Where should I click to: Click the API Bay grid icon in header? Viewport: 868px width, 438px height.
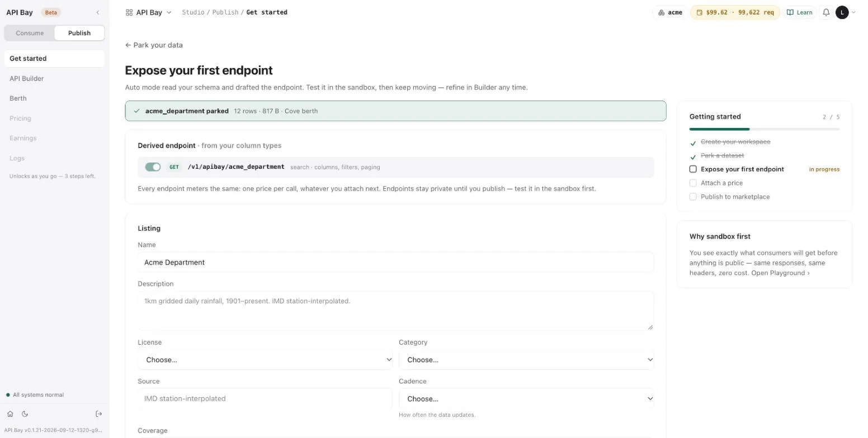[x=129, y=12]
